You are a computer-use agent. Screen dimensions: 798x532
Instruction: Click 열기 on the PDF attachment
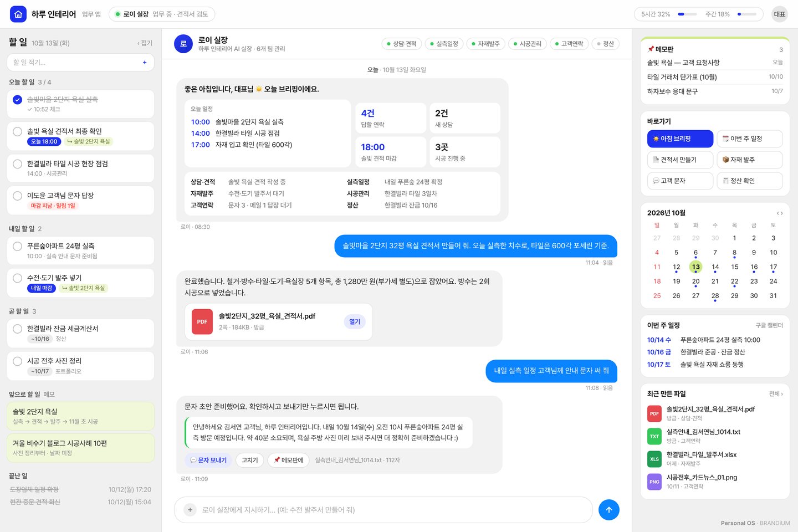tap(355, 322)
